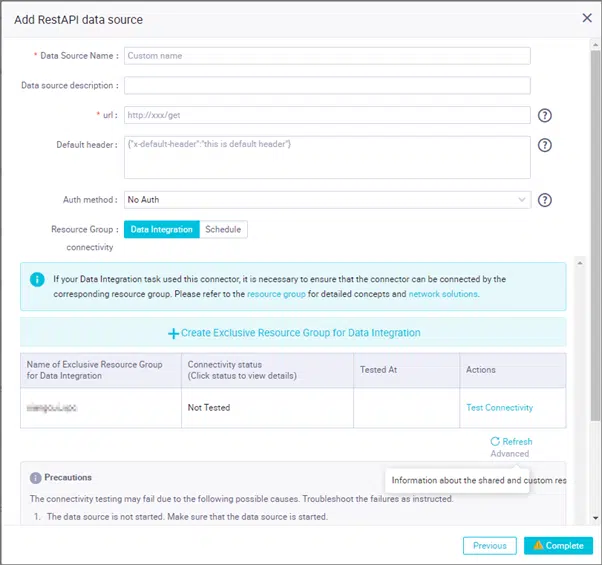This screenshot has width=602, height=565.
Task: Click help icon beside Default header field
Action: click(x=545, y=145)
